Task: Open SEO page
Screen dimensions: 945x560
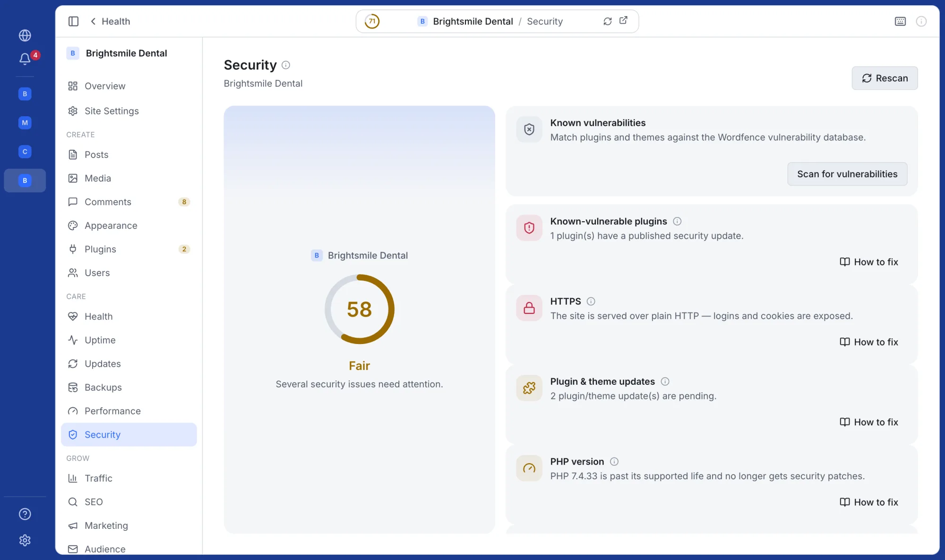Action: [x=129, y=502]
